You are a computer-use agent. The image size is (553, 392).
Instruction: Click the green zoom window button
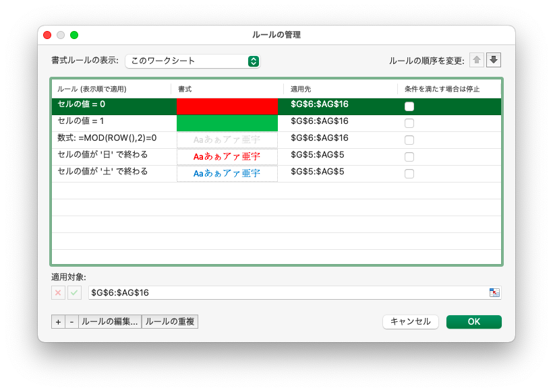click(74, 35)
